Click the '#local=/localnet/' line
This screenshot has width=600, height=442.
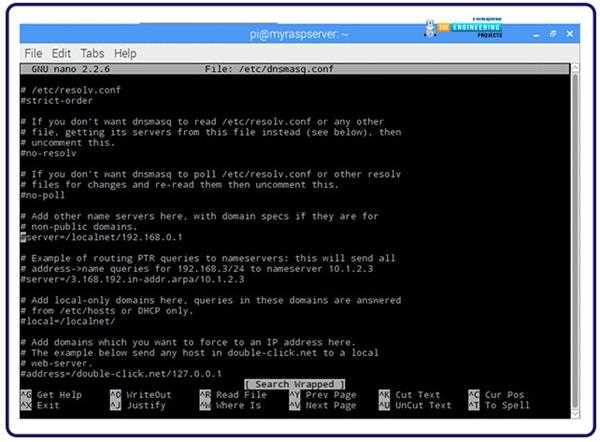pyautogui.click(x=68, y=321)
